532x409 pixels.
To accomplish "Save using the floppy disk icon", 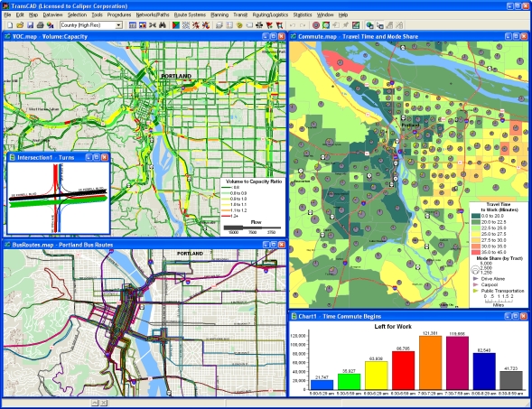I will click(30, 25).
